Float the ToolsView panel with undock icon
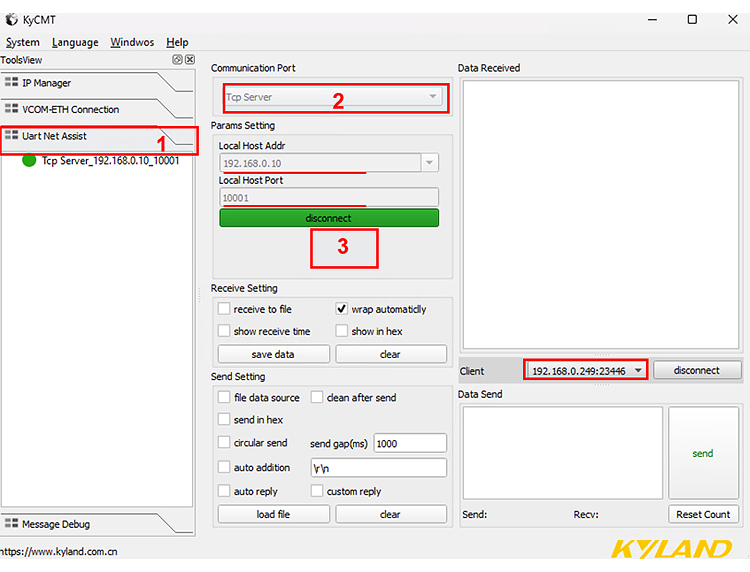750x572 pixels. tap(177, 59)
